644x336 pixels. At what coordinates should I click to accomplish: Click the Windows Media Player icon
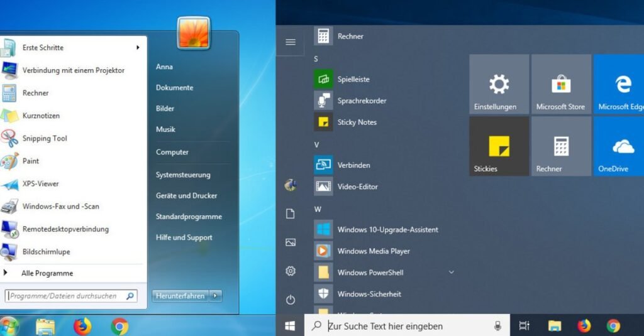(x=323, y=251)
